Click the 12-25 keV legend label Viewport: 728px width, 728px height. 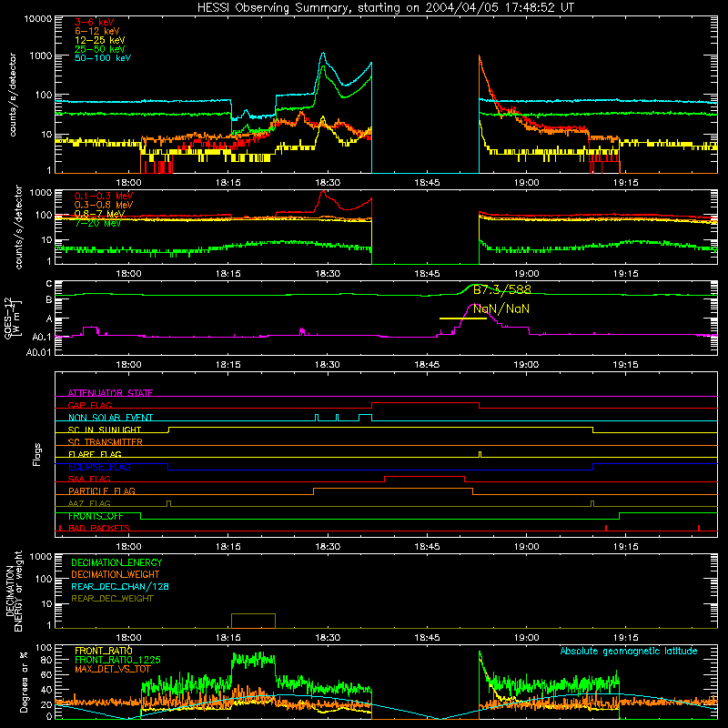(x=100, y=40)
